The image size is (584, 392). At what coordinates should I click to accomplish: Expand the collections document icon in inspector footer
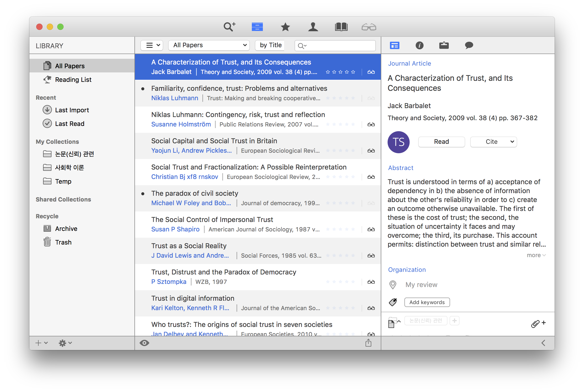pos(394,322)
